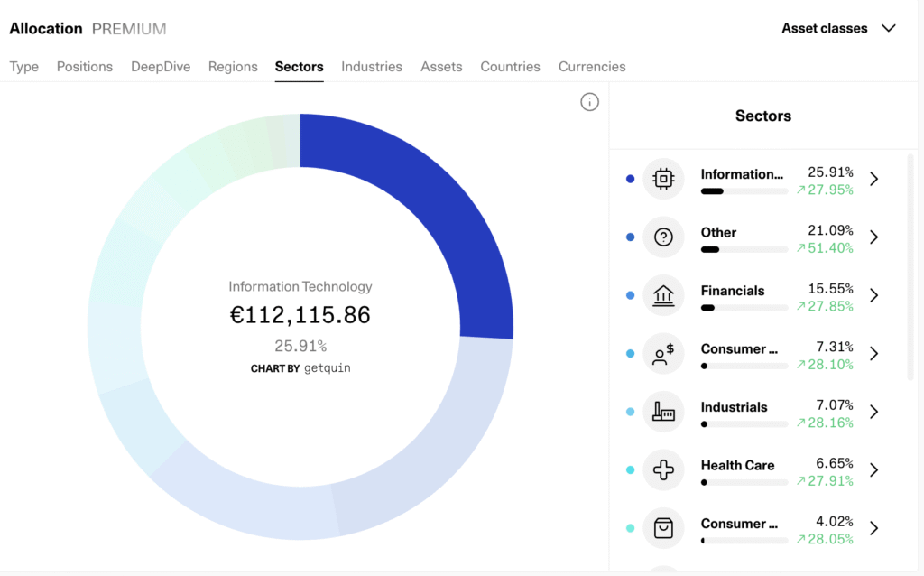The width and height of the screenshot is (924, 576).
Task: Go to the Currencies tab
Action: [592, 67]
